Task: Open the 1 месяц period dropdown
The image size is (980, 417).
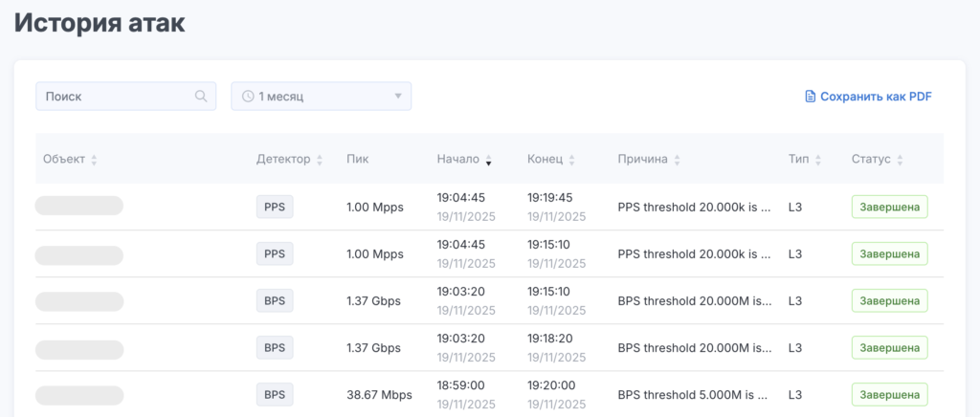Action: pos(321,96)
